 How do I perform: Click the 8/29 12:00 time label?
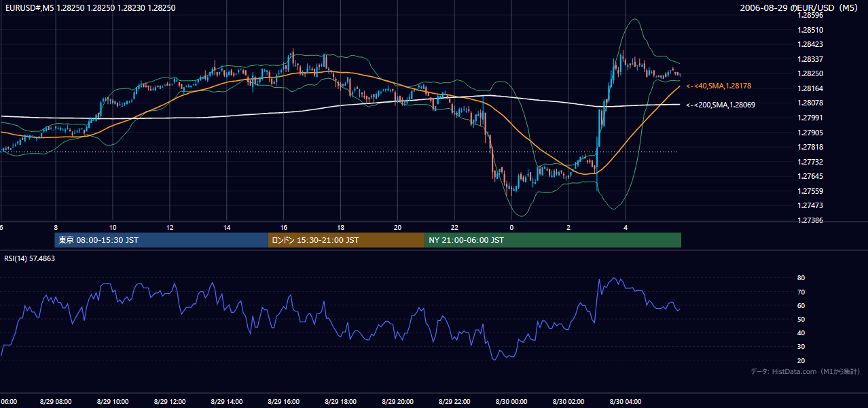[x=170, y=402]
